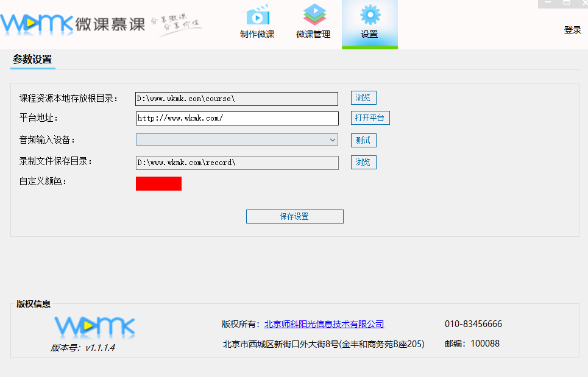
Task: Click the play triangle inside 制作微课 icon
Action: pyautogui.click(x=259, y=18)
